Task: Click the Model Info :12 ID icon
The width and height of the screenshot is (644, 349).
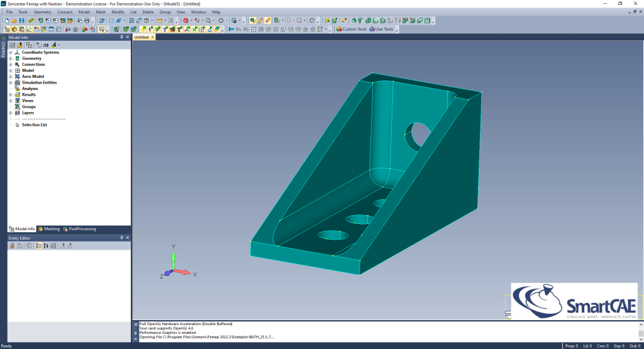Action: (45, 45)
